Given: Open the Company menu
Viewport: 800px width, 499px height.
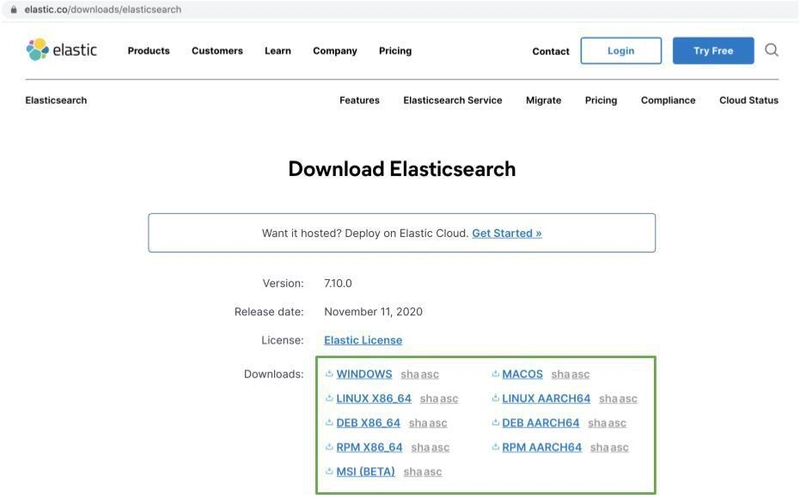Looking at the screenshot, I should point(335,51).
